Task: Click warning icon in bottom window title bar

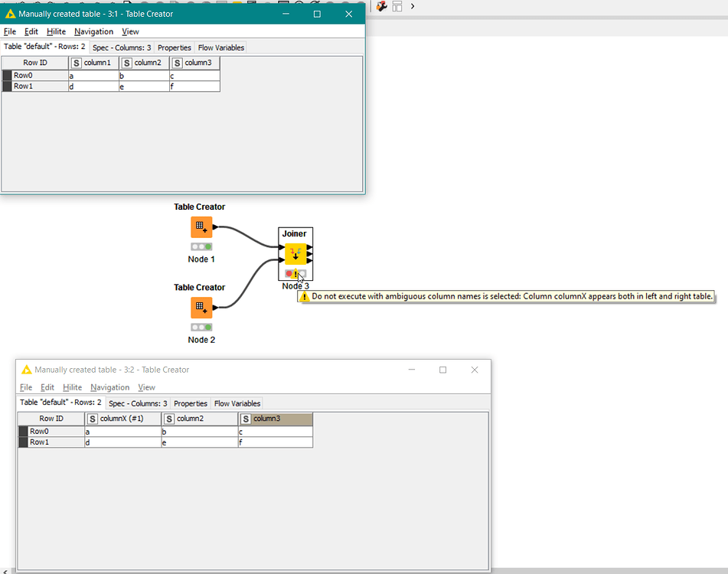Action: (27, 370)
